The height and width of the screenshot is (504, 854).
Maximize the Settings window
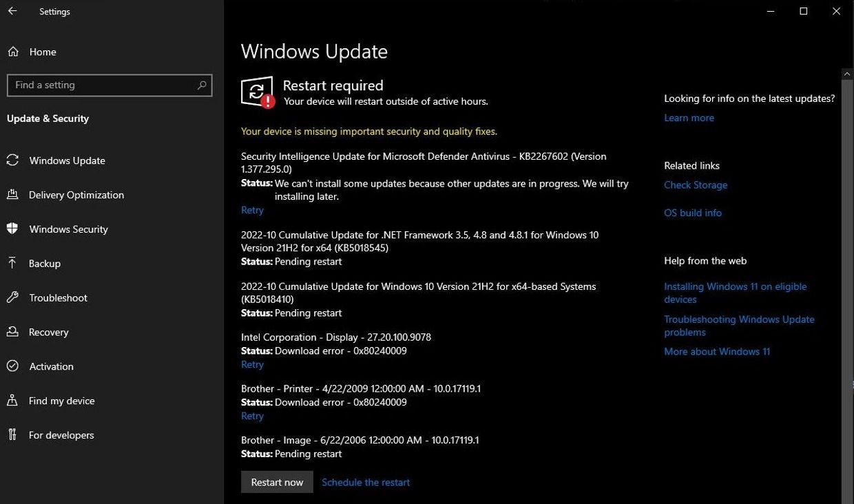pyautogui.click(x=803, y=12)
